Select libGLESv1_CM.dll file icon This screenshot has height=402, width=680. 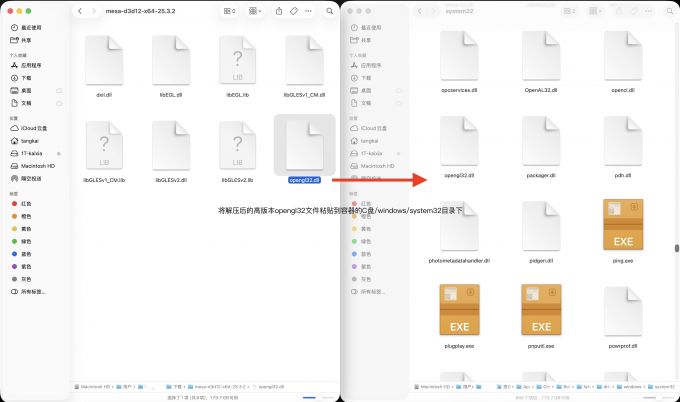click(x=304, y=60)
